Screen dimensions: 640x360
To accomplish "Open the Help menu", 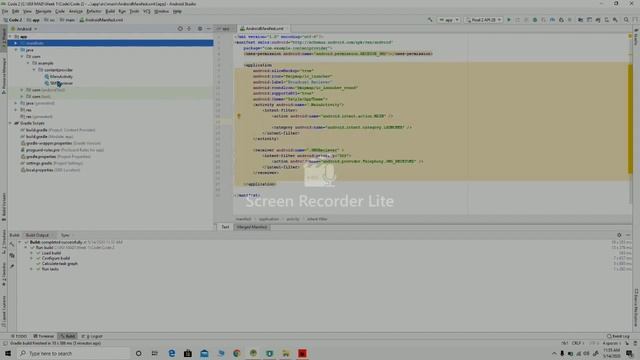I will [x=177, y=11].
